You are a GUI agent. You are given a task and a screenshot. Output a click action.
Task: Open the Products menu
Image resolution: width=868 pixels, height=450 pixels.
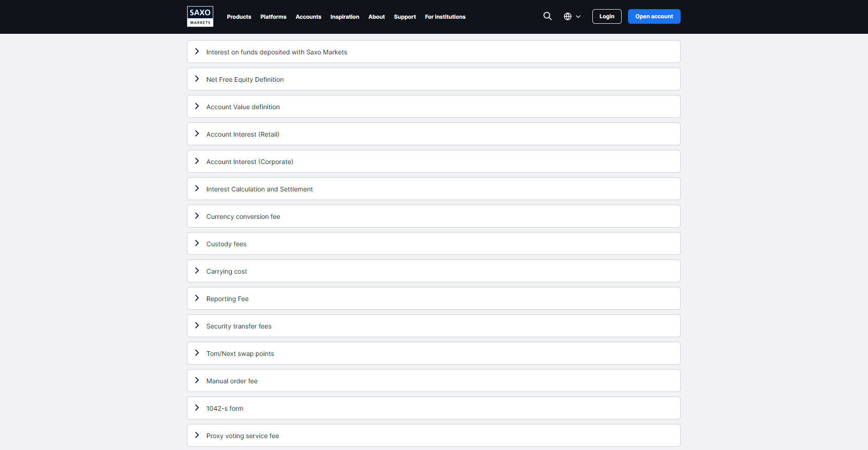tap(239, 17)
